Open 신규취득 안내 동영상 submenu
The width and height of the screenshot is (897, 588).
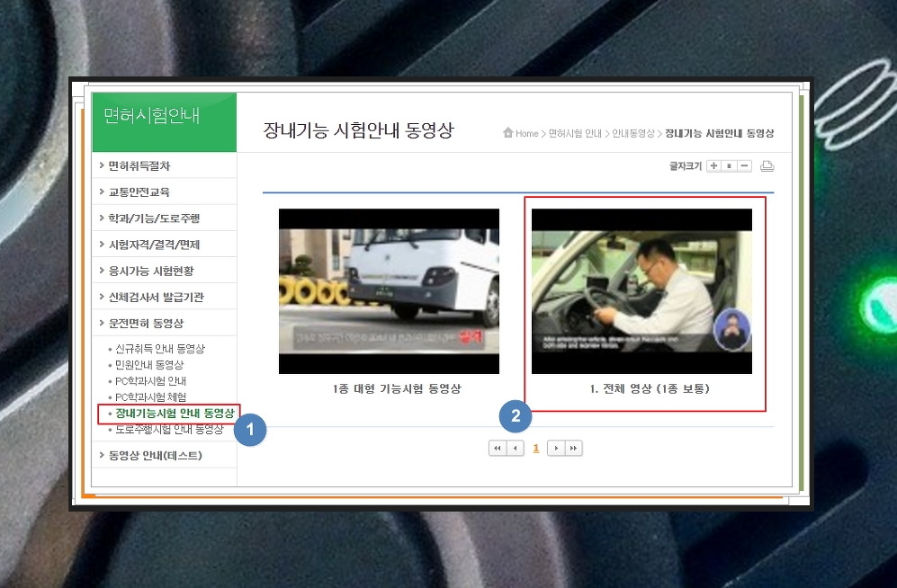tap(159, 349)
